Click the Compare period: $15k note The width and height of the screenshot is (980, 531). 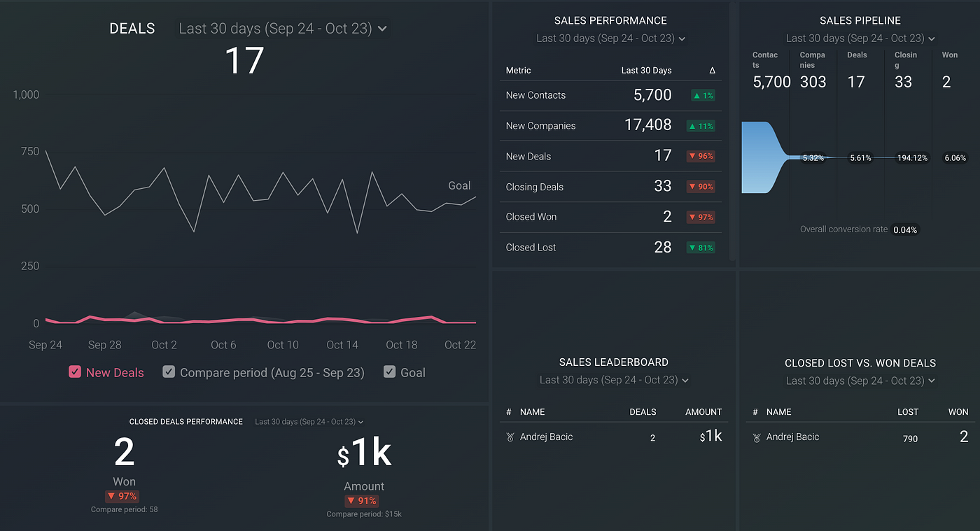[x=364, y=514]
